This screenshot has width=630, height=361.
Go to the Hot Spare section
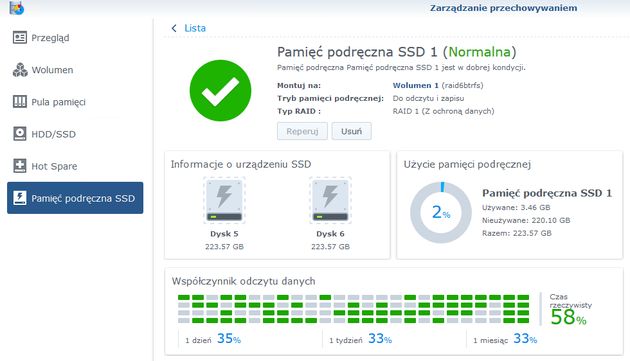pos(75,166)
